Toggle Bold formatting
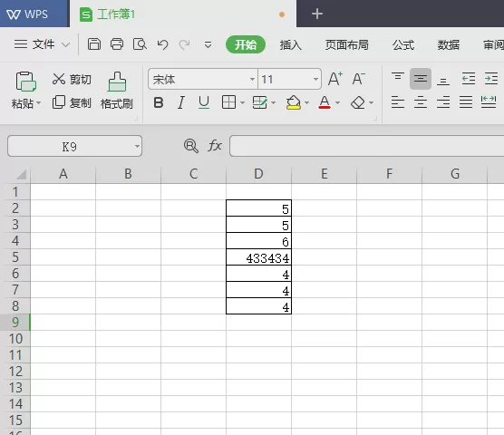 tap(159, 102)
